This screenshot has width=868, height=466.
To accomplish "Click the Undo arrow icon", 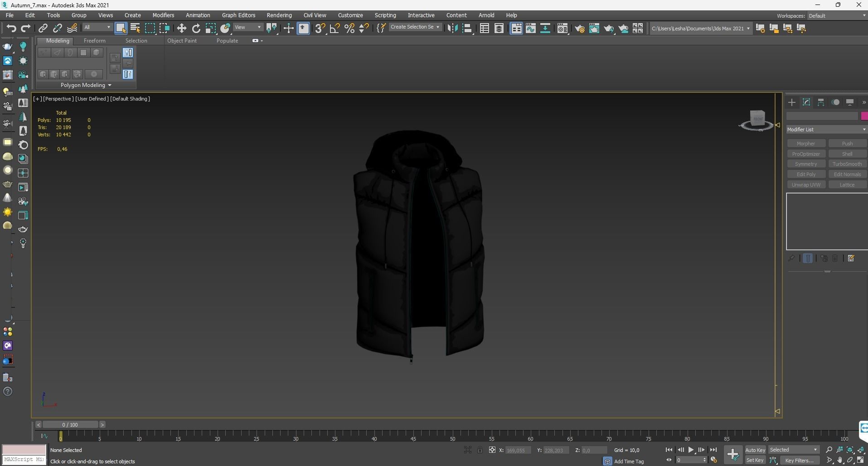I will [x=11, y=28].
